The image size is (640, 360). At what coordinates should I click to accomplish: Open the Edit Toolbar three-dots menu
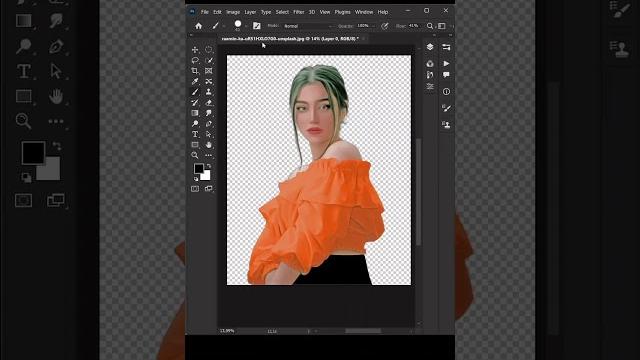[209, 156]
